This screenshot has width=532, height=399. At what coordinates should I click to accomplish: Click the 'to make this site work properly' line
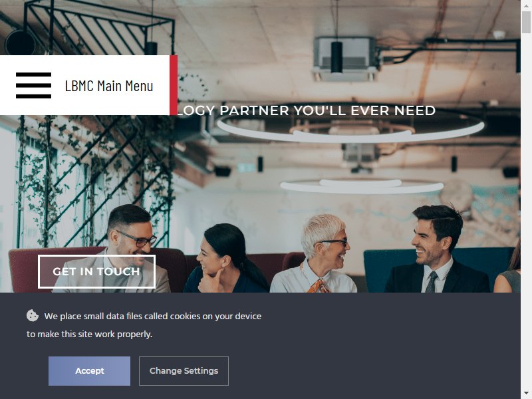click(x=90, y=334)
